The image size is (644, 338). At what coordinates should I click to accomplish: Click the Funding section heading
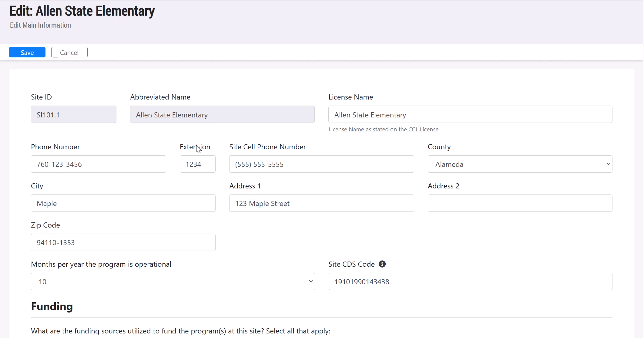(52, 306)
